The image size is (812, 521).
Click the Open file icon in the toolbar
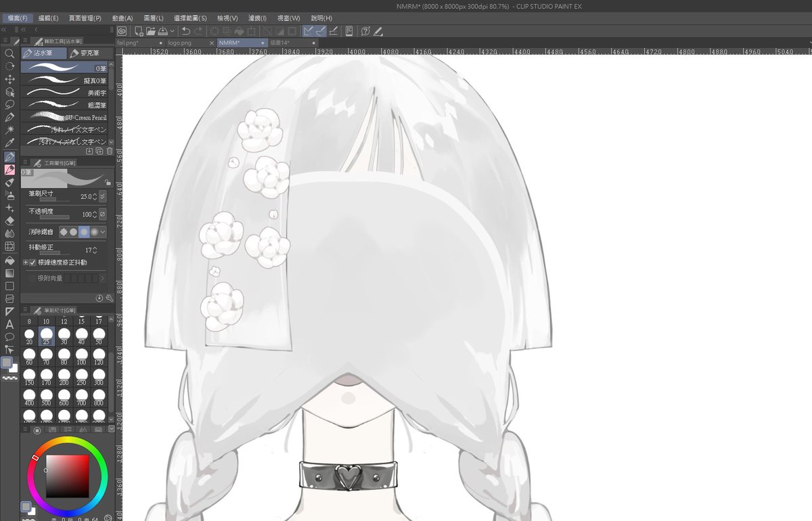[151, 30]
